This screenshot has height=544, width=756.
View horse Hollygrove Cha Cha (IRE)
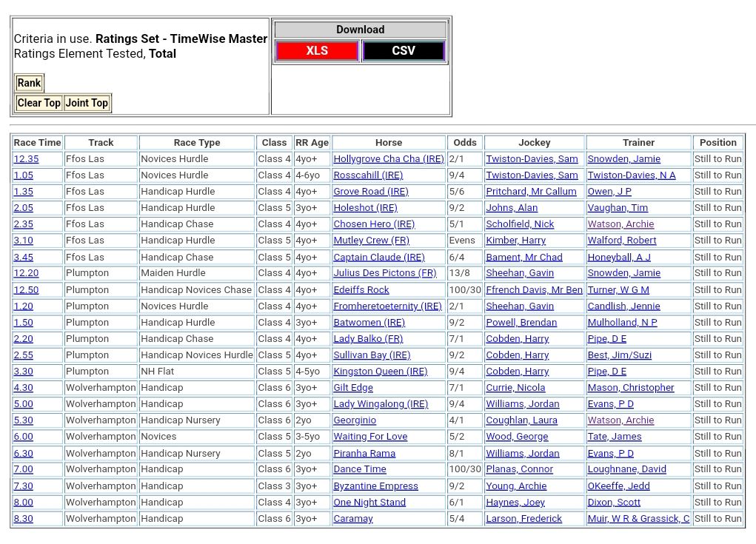coord(388,159)
